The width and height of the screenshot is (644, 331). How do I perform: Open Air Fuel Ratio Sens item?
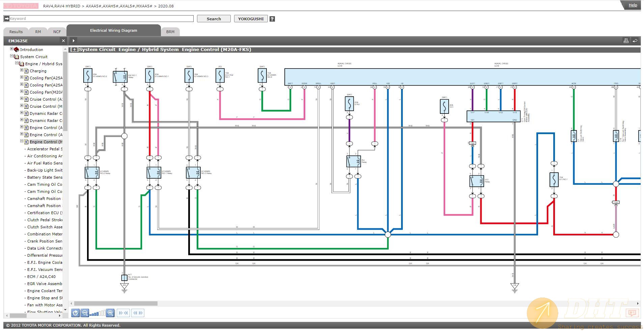pyautogui.click(x=45, y=163)
